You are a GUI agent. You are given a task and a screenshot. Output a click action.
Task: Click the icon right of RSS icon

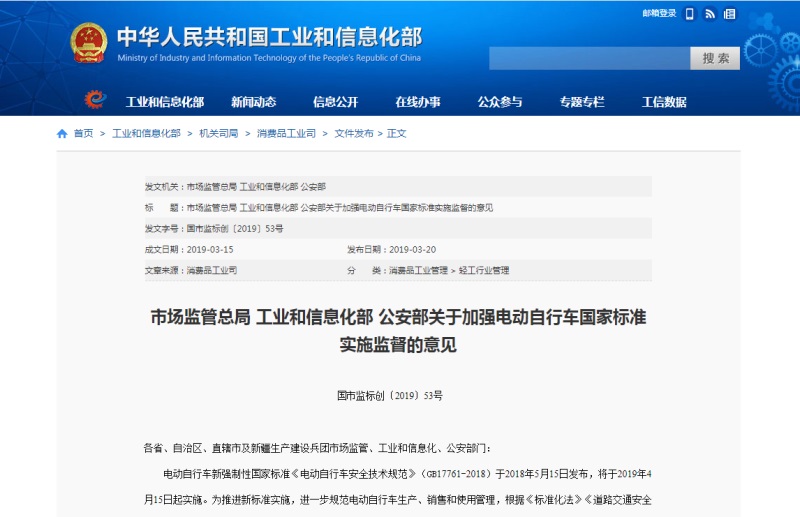(730, 14)
